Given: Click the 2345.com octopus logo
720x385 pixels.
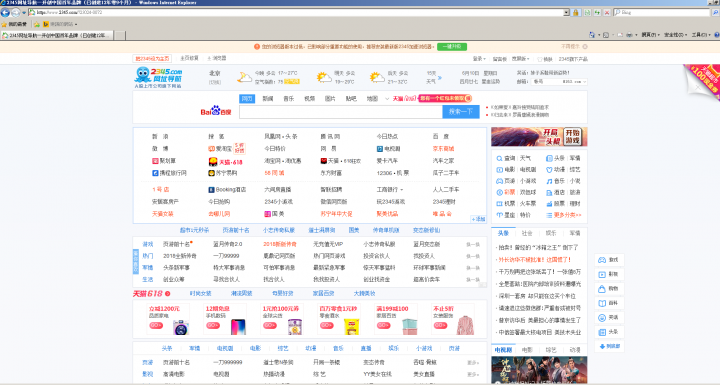Looking at the screenshot, I should [x=158, y=78].
